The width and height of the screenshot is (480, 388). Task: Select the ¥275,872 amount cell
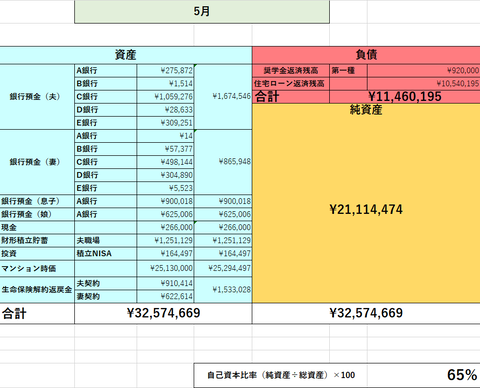coord(165,71)
